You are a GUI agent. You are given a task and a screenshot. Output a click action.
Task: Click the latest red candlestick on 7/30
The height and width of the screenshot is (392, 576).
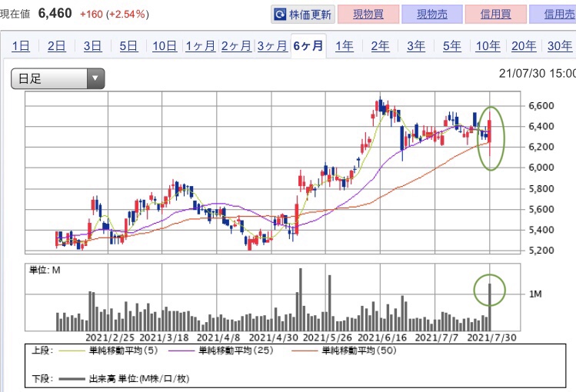(490, 131)
